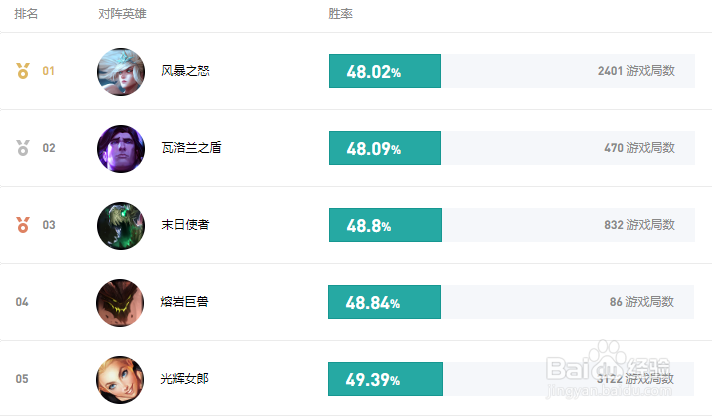
Task: Click the 风暴之怒 champion name
Action: coord(186,71)
